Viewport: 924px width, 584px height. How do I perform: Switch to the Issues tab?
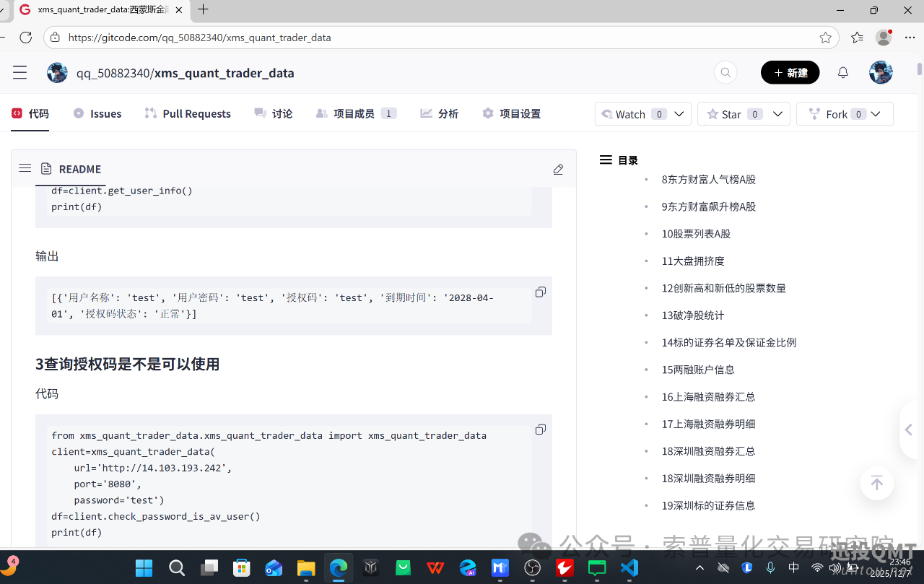click(97, 113)
